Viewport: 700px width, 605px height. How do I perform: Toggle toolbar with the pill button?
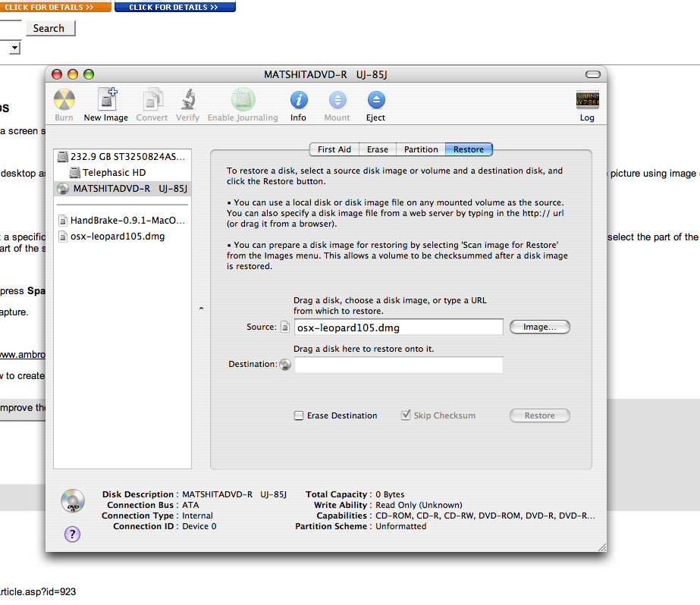click(593, 74)
